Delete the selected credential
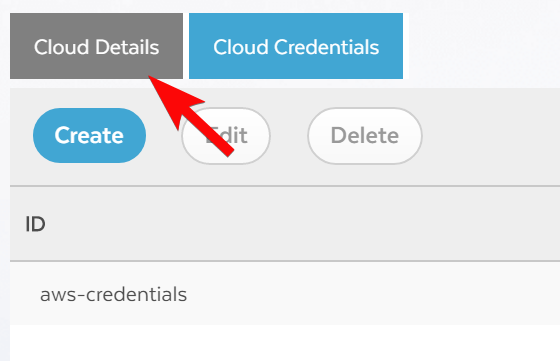560x361 pixels. 365,136
